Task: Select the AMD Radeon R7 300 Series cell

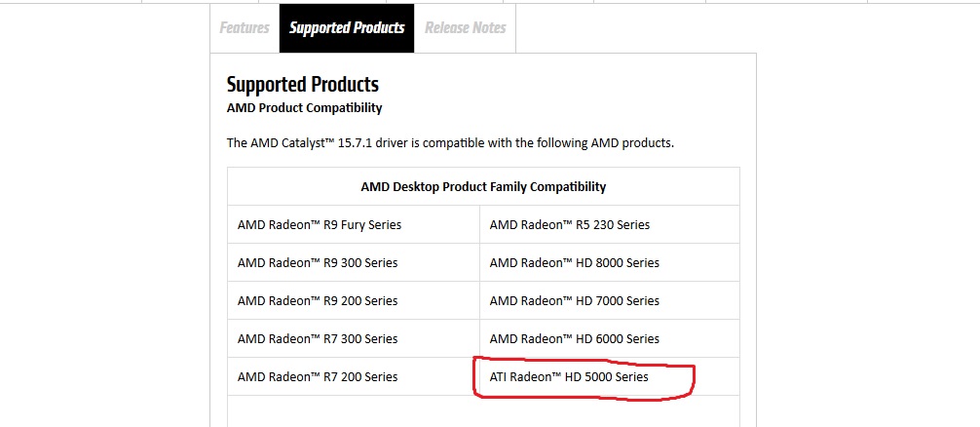Action: 353,339
